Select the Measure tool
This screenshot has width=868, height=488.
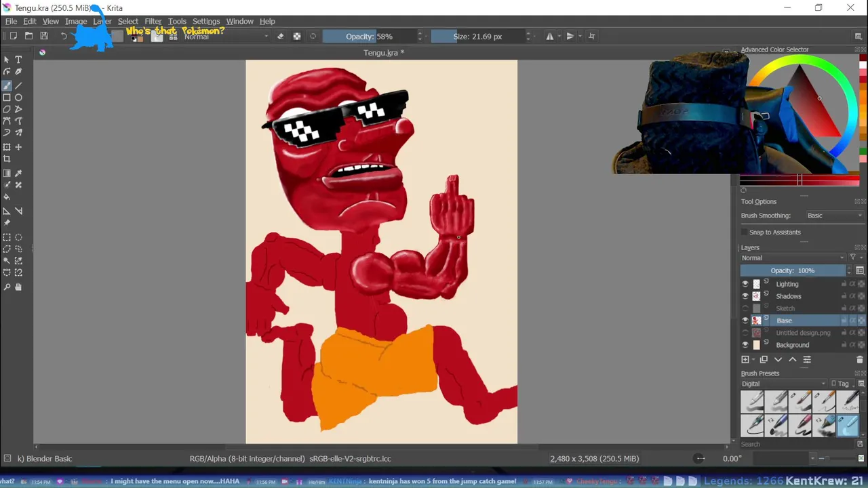click(x=18, y=211)
